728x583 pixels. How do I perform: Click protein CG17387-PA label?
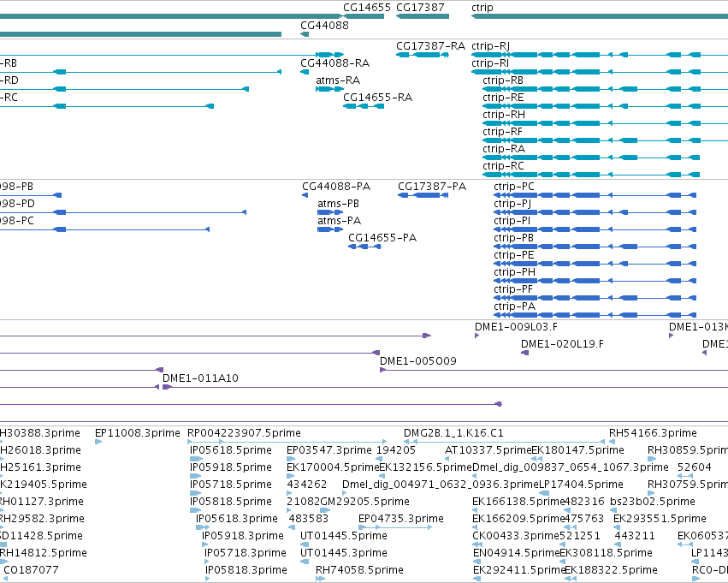(432, 187)
